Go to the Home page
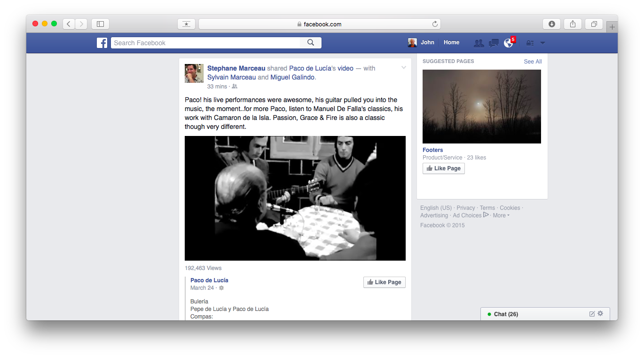Screen dimensions: 644x358 (451, 42)
